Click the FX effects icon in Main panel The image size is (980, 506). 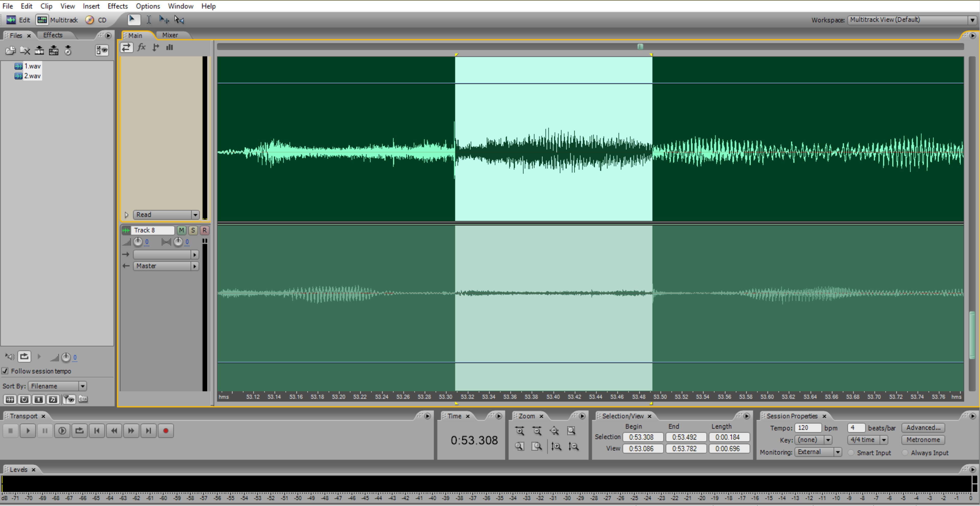click(x=142, y=47)
